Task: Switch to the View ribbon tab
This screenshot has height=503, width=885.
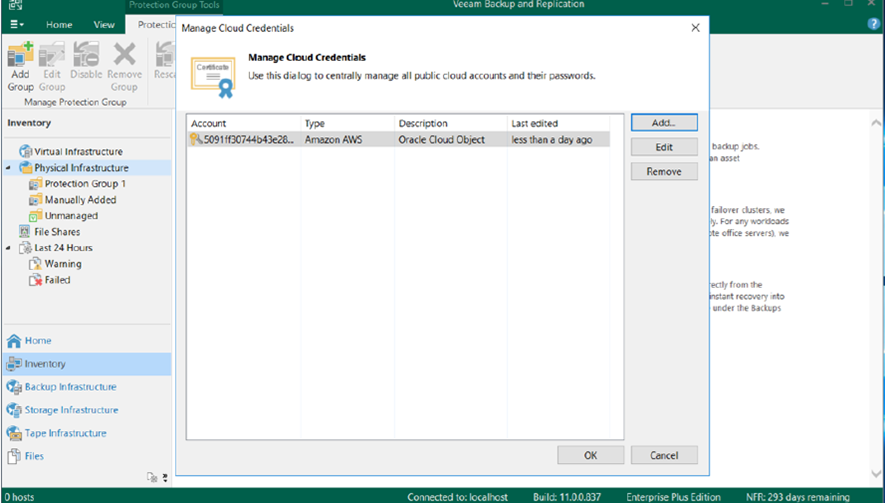Action: coord(104,25)
